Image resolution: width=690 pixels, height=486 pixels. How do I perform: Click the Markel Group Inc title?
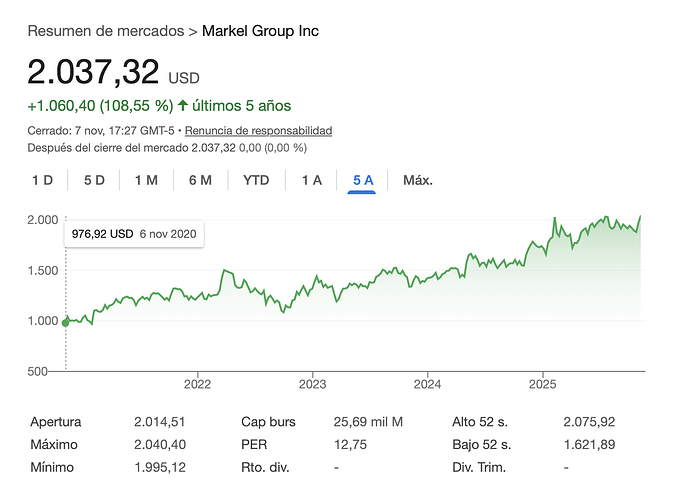point(260,31)
